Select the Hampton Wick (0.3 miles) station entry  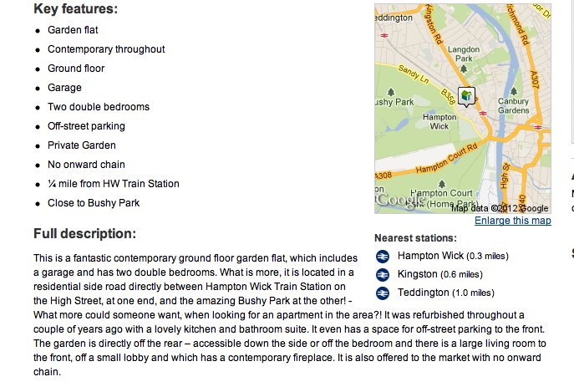click(453, 256)
